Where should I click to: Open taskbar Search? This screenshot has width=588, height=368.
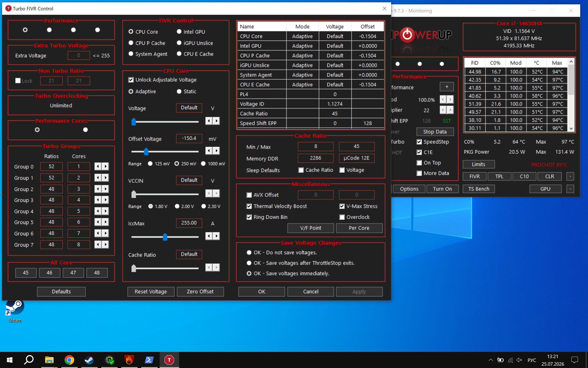point(29,360)
